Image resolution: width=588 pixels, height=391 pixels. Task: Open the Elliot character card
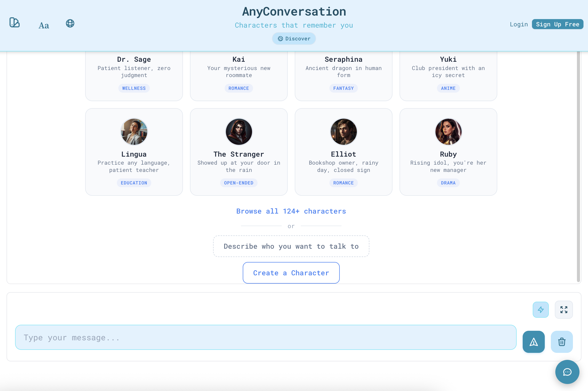343,152
